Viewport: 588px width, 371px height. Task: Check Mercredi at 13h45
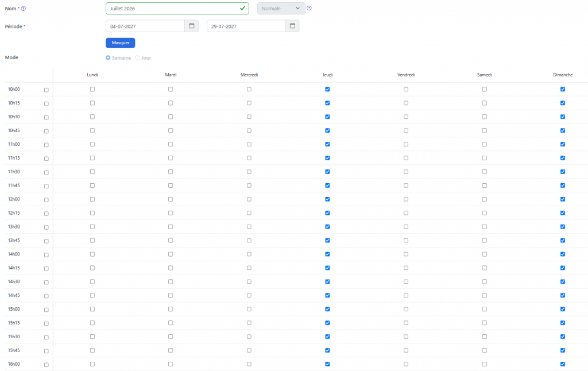click(x=249, y=241)
